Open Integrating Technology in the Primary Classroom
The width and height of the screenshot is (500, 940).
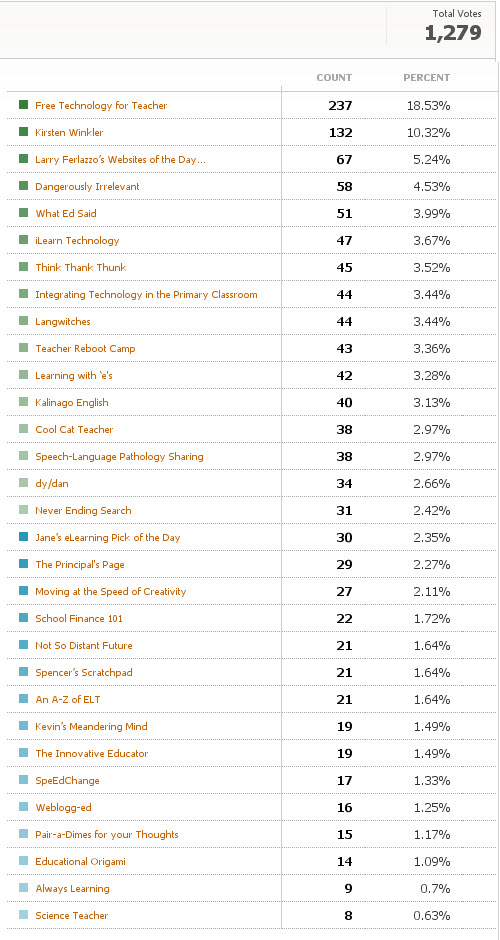146,294
